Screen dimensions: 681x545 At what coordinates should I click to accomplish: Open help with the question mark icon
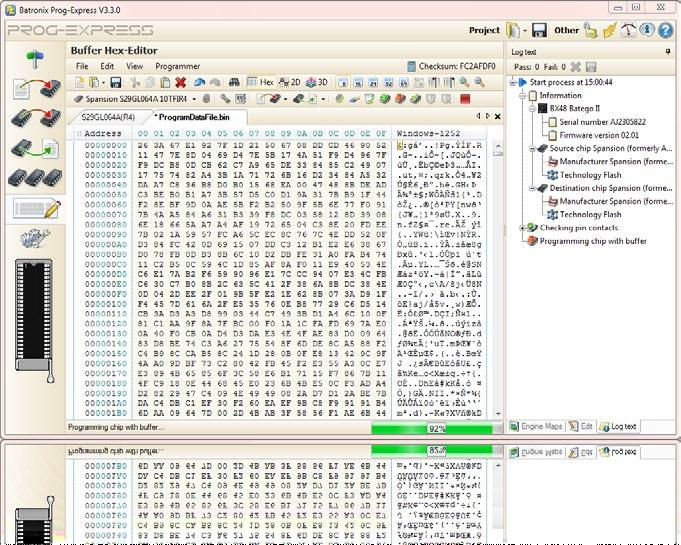(x=665, y=30)
